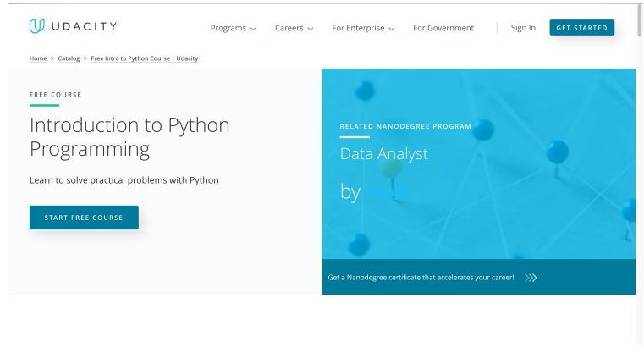The image size is (644, 353).
Task: Click the GET STARTED button
Action: (x=581, y=28)
